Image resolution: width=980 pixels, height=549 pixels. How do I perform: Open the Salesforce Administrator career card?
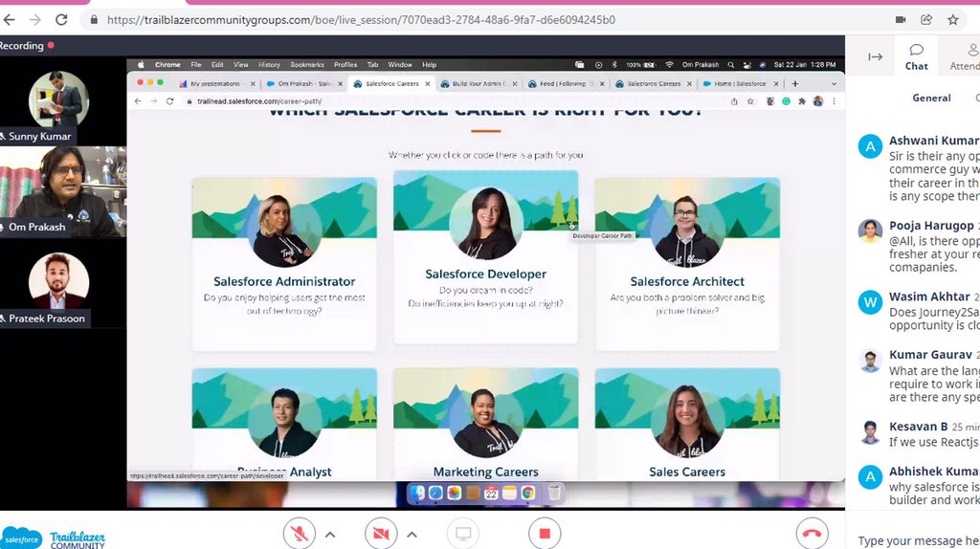[x=284, y=264]
